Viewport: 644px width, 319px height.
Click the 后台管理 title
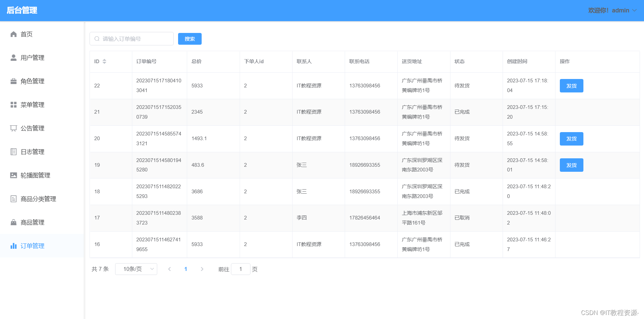point(22,10)
